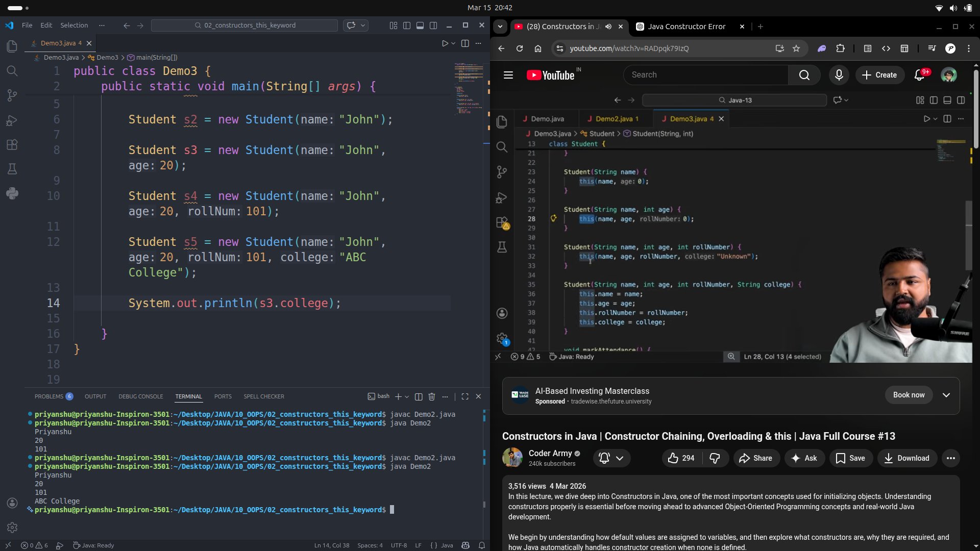Open the Selection menu
Screen dimensions: 980x551
pos(74,26)
